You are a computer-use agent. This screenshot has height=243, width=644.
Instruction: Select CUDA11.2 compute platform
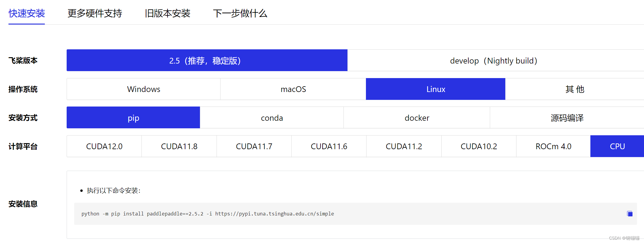tap(404, 146)
